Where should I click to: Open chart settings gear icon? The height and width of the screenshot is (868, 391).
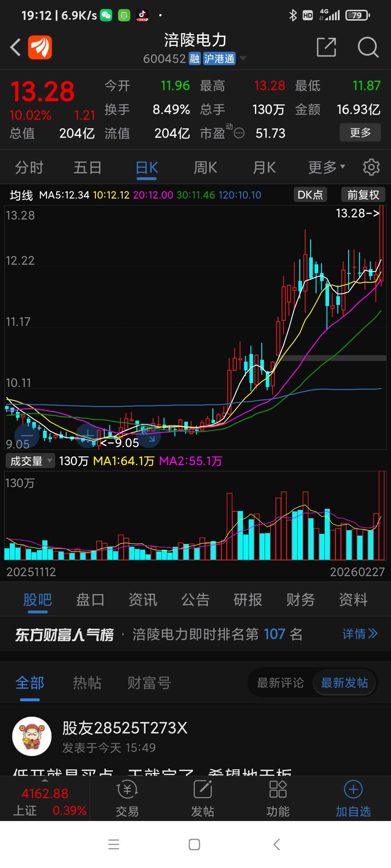tap(371, 167)
